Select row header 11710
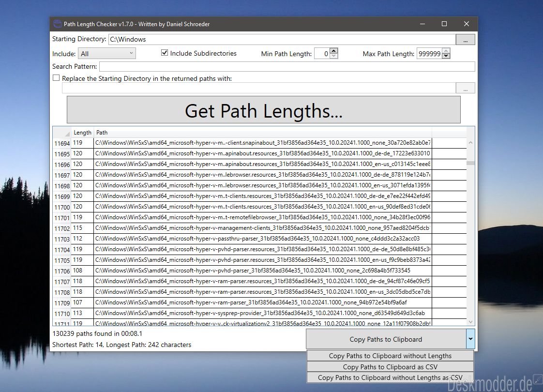Image resolution: width=543 pixels, height=392 pixels. pyautogui.click(x=62, y=314)
